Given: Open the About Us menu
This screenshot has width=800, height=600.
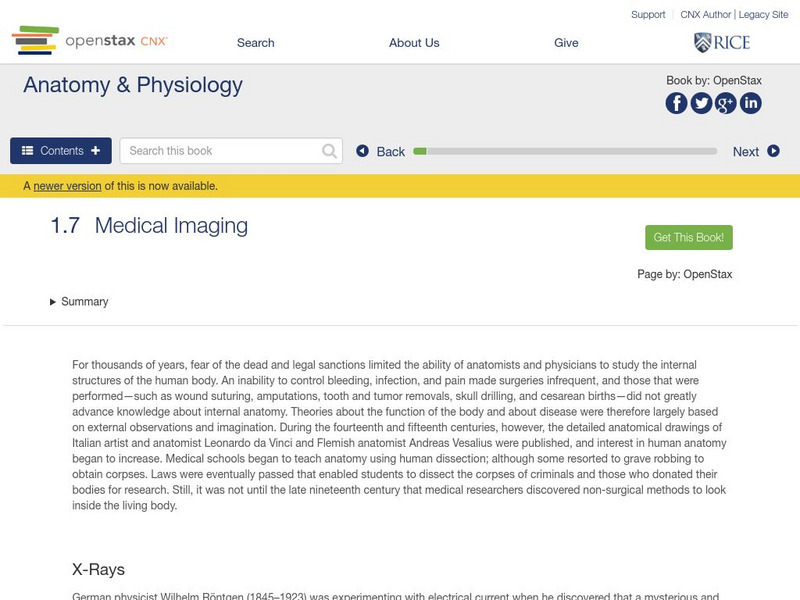Looking at the screenshot, I should click(x=414, y=43).
